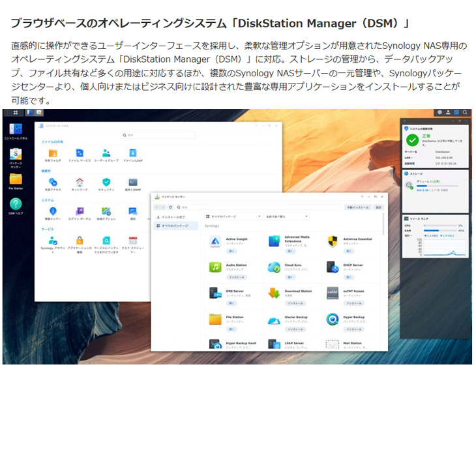Click the Network icon in Control Panel

pos(79,182)
